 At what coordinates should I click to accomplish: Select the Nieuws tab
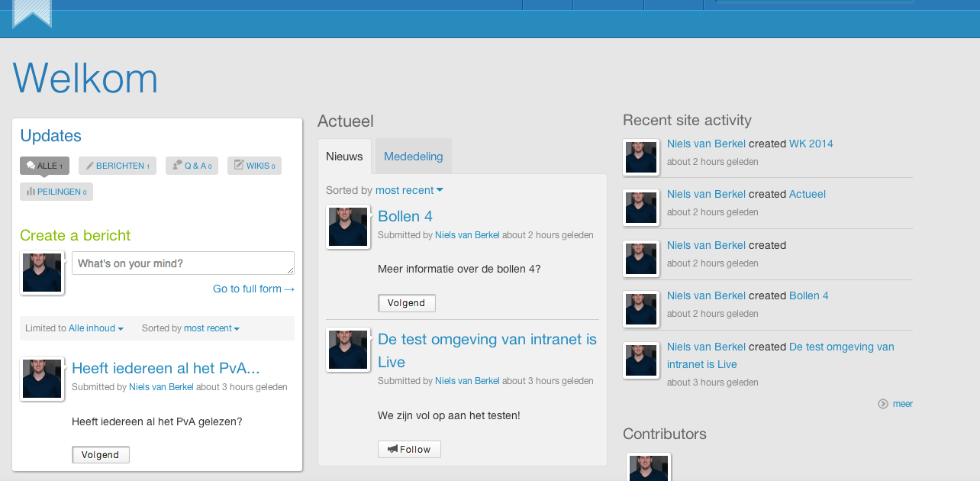(344, 156)
